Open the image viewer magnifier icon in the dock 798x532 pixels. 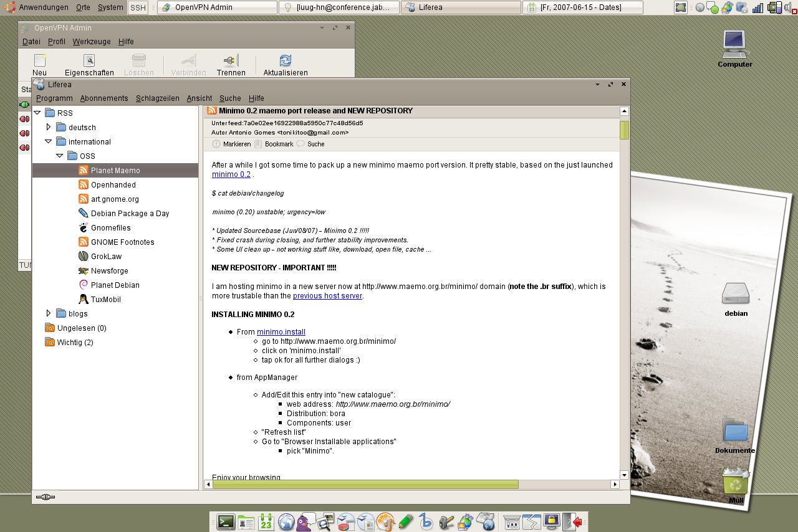pyautogui.click(x=326, y=522)
